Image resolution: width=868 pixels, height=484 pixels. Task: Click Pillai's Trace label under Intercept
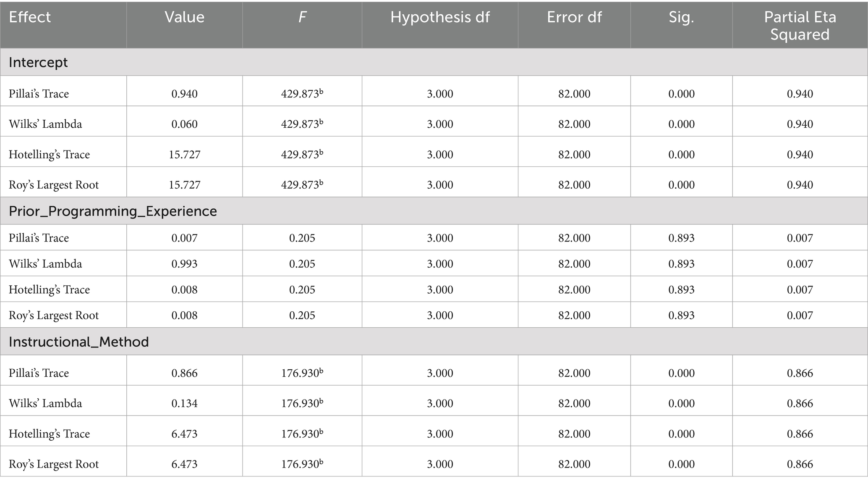[39, 94]
